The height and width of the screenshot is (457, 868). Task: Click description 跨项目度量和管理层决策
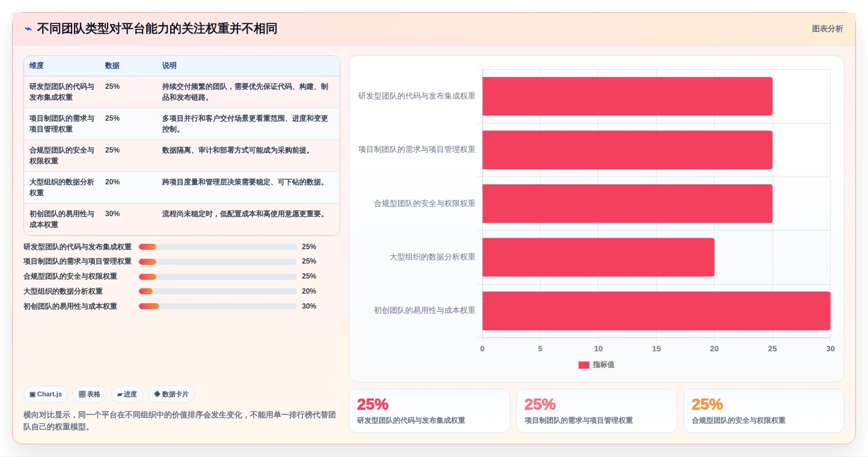245,182
